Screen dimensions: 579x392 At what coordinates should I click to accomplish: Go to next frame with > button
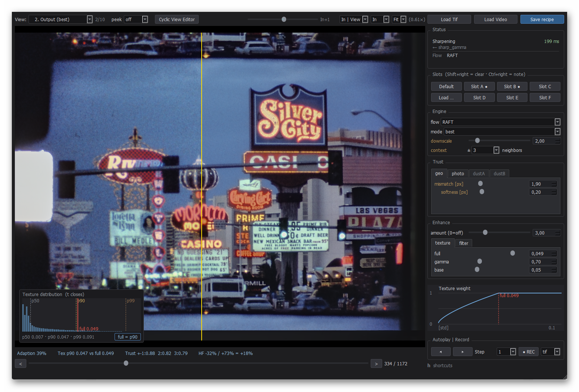(x=376, y=364)
